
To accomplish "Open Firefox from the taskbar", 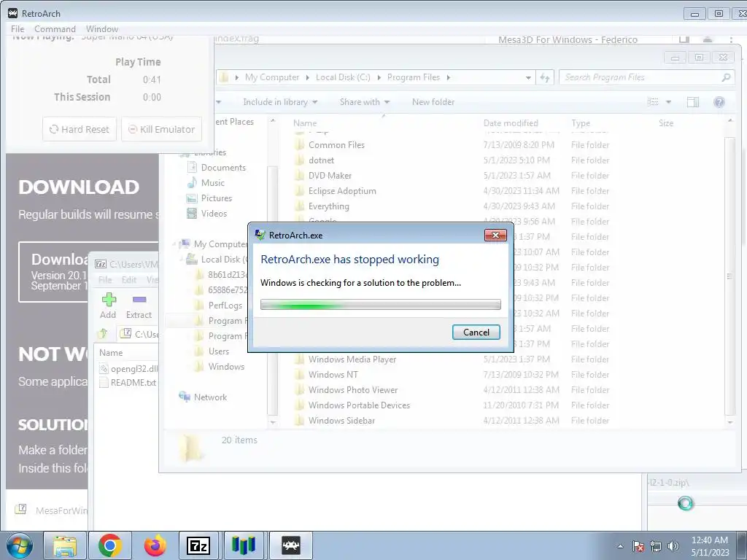I will pos(155,545).
